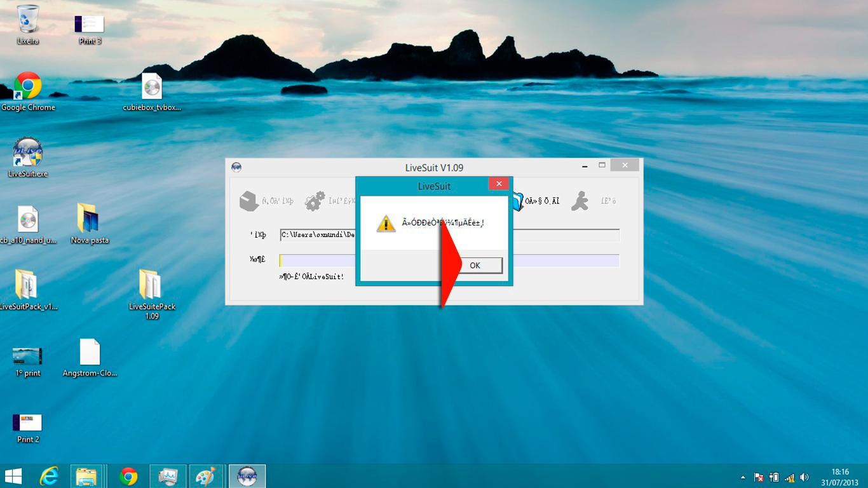The height and width of the screenshot is (488, 868).
Task: Open the network signal tray icon
Action: [790, 477]
